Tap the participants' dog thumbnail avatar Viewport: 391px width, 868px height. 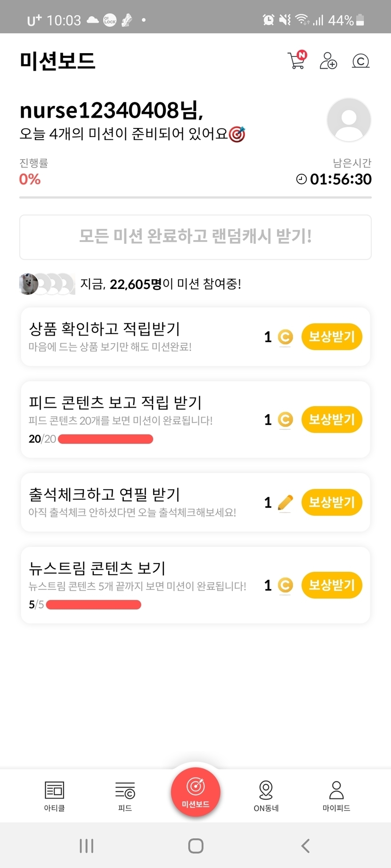pos(29,284)
